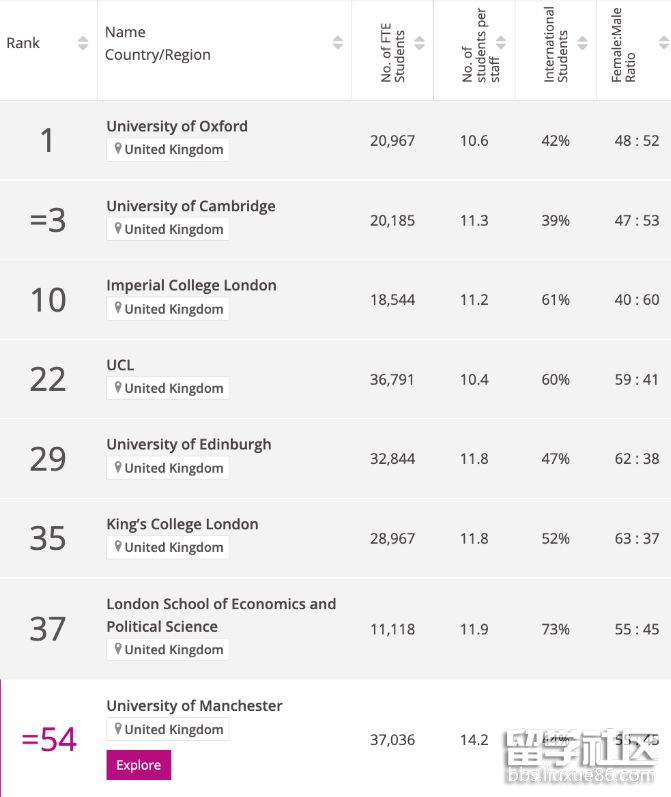This screenshot has height=797, width=671.
Task: Go to University of Edinburgh page
Action: pyautogui.click(x=189, y=444)
